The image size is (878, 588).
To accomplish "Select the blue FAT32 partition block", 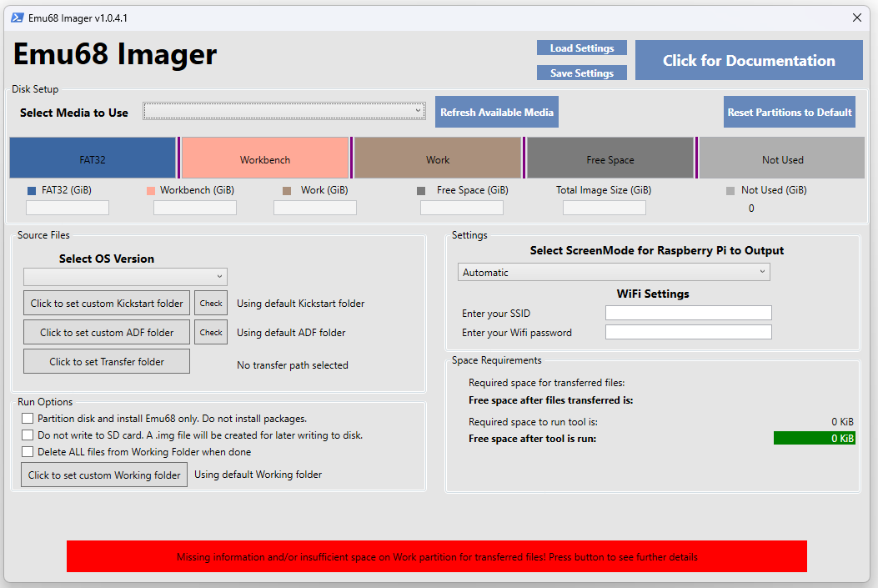I will coord(93,158).
